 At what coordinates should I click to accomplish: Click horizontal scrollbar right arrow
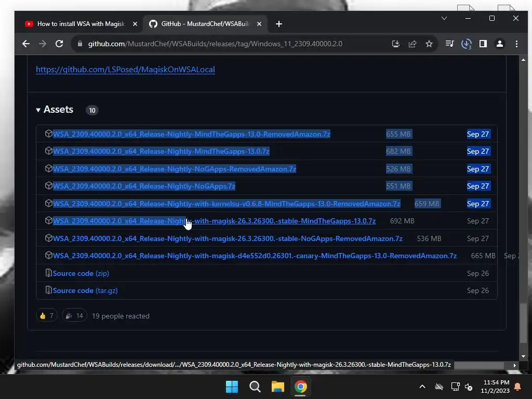(515, 365)
